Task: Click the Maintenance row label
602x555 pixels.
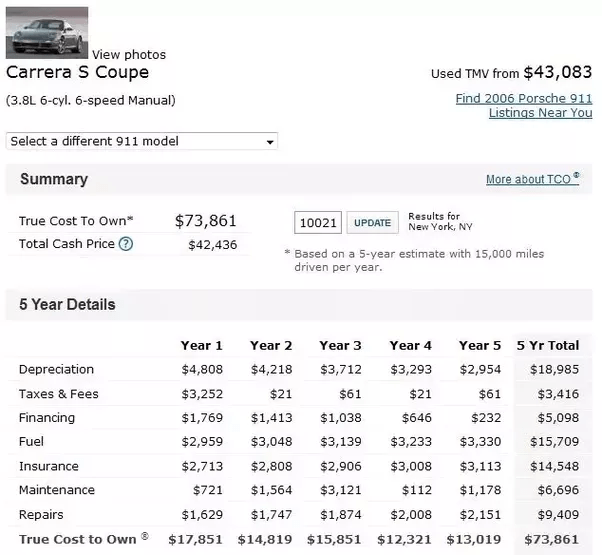Action: pyautogui.click(x=57, y=490)
